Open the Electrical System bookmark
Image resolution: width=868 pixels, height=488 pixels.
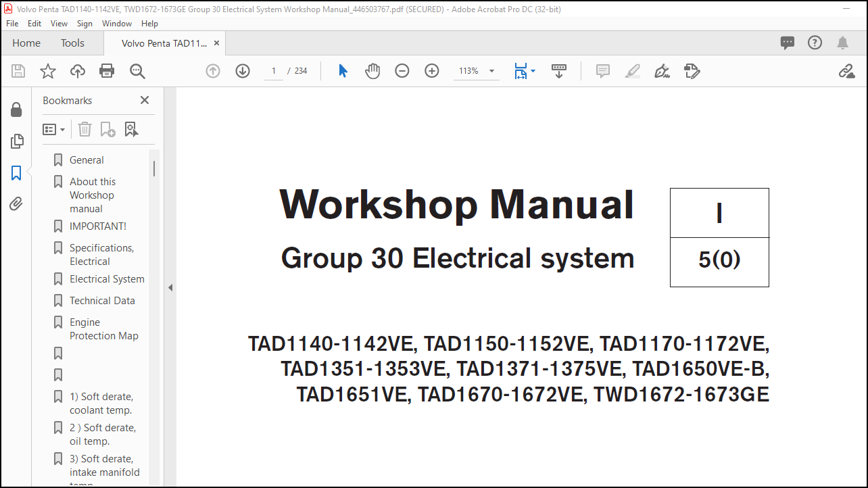coord(107,279)
